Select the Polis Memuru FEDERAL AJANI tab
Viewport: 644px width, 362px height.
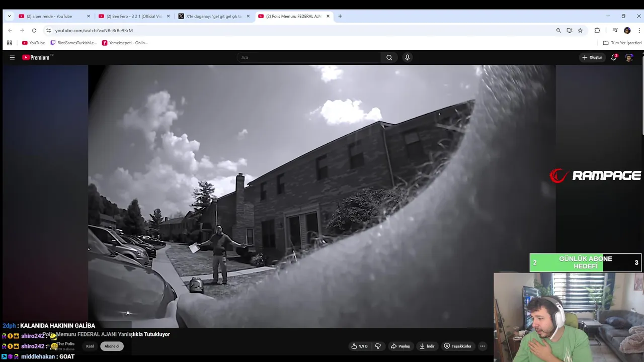pos(294,16)
